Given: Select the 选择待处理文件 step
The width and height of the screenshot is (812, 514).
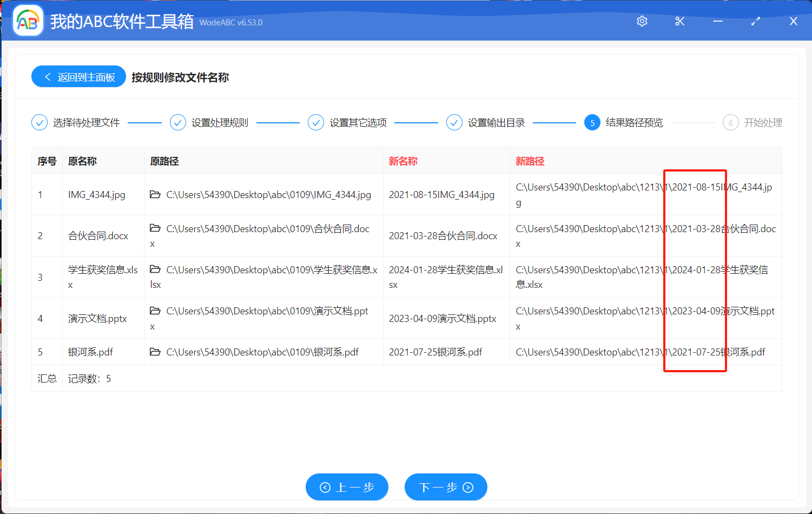Looking at the screenshot, I should (x=76, y=123).
